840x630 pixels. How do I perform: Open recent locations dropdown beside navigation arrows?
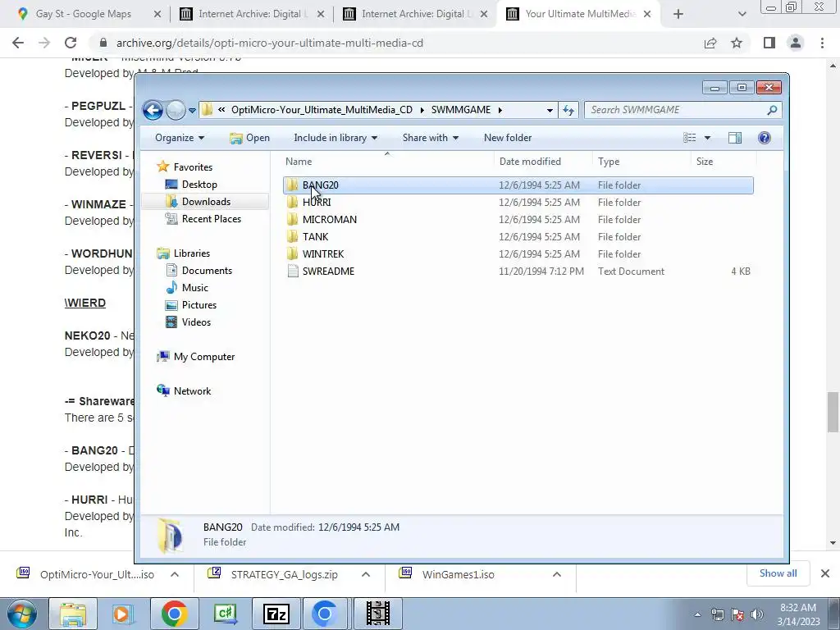192,111
